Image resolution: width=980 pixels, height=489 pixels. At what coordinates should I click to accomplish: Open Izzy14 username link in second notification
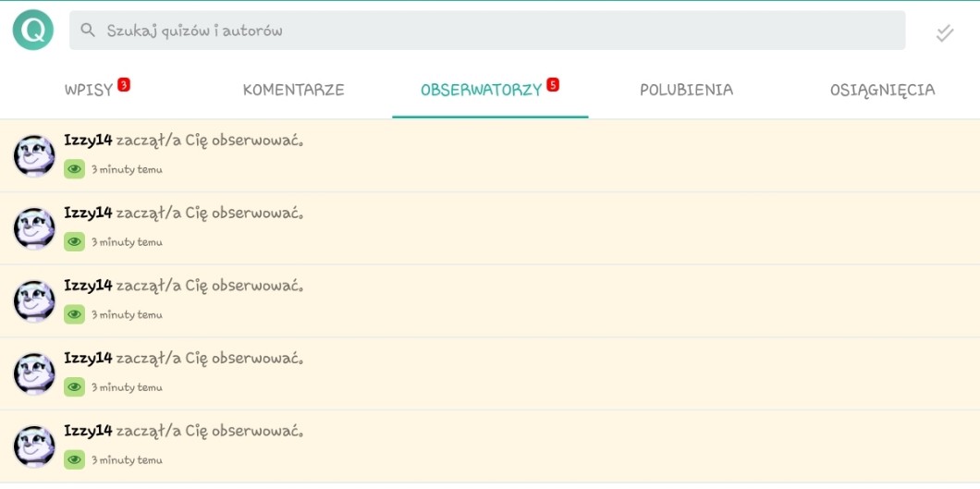[88, 213]
